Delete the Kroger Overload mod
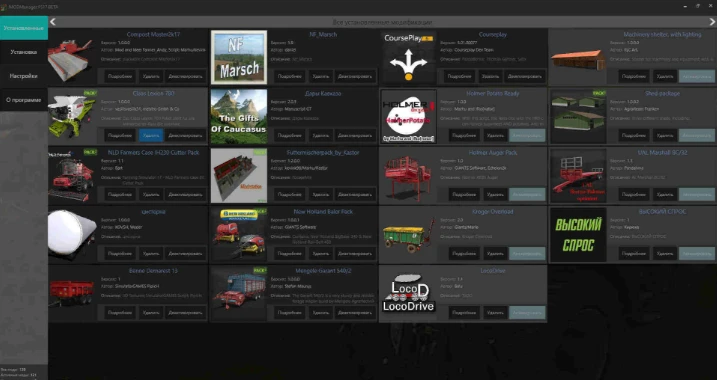Screen dimensions: 717x380 click(495, 253)
